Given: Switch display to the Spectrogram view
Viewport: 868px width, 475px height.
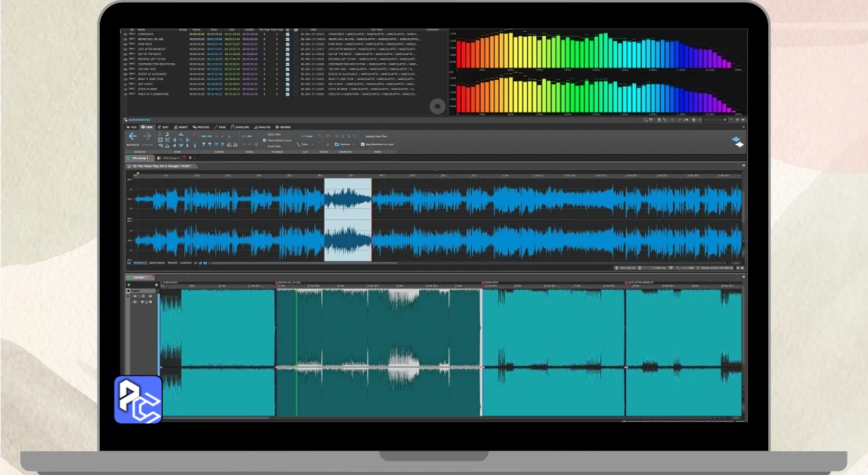Looking at the screenshot, I should pos(157,262).
